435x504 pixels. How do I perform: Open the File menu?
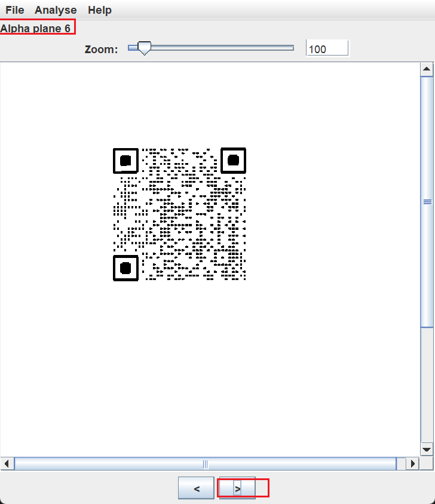[x=15, y=10]
